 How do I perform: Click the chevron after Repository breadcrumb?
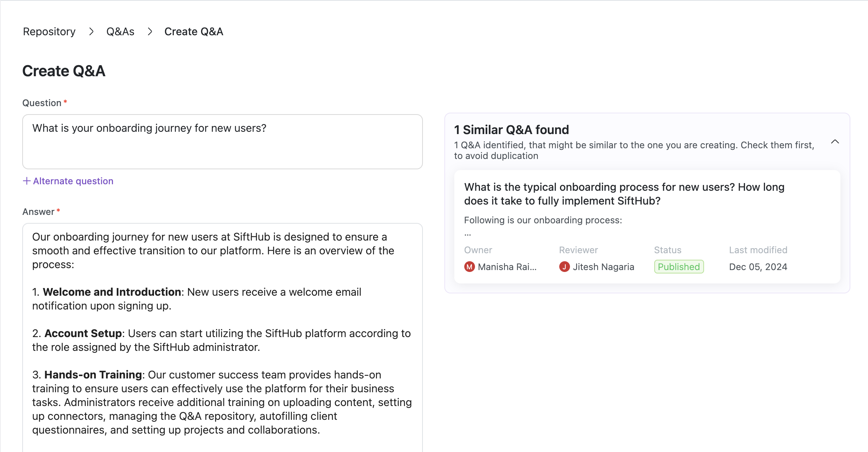tap(91, 31)
